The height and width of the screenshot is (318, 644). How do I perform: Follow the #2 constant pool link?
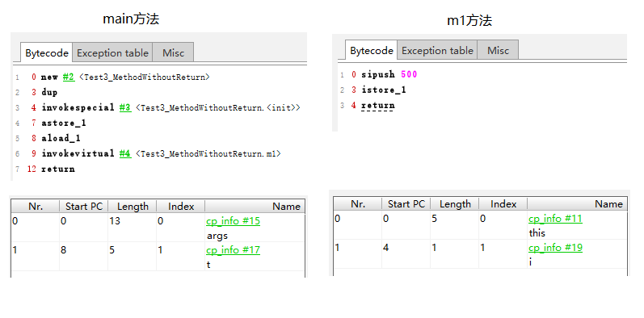click(69, 77)
